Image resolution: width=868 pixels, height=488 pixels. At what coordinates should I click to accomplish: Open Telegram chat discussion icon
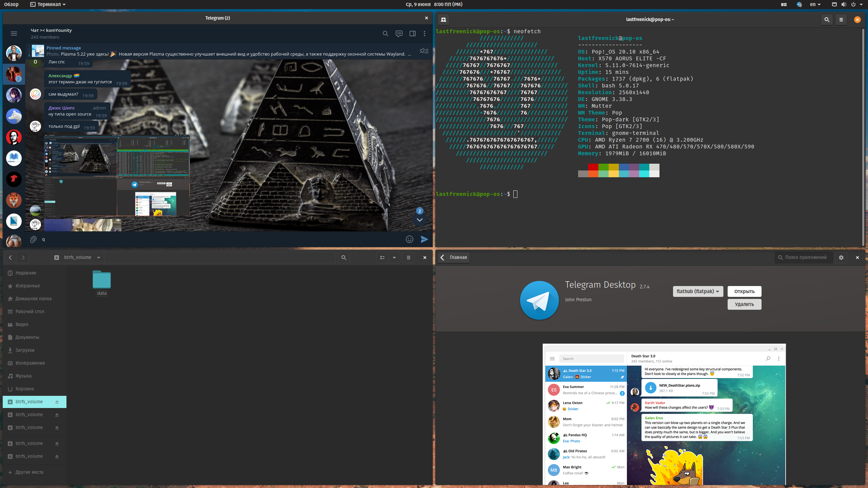point(399,34)
